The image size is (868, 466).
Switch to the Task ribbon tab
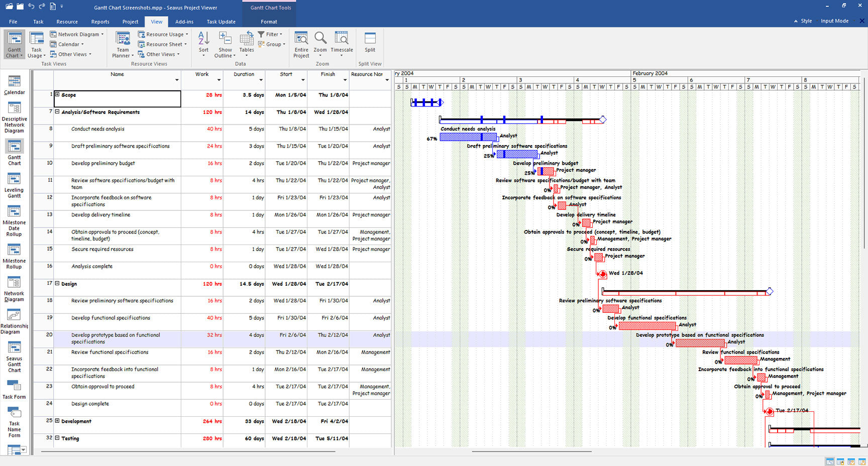click(38, 22)
